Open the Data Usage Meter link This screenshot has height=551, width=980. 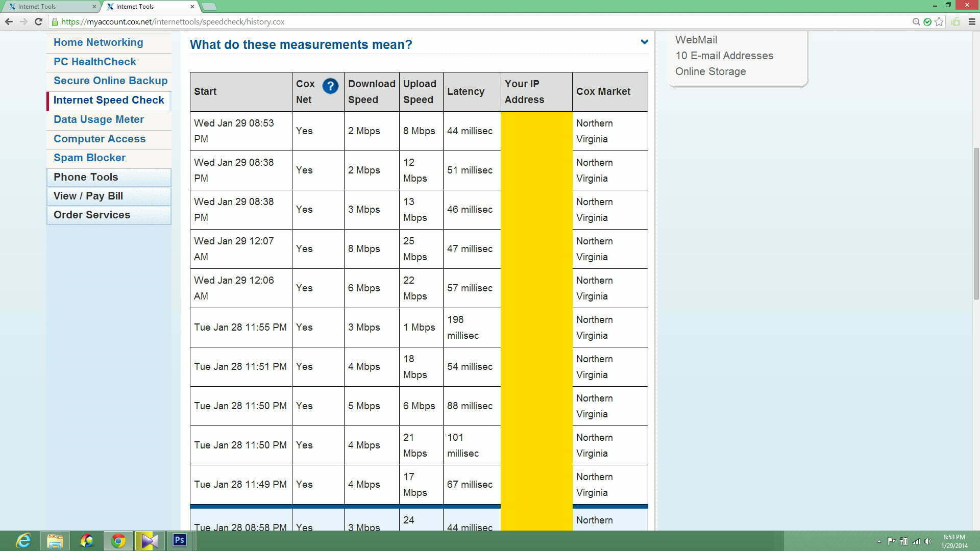point(99,119)
